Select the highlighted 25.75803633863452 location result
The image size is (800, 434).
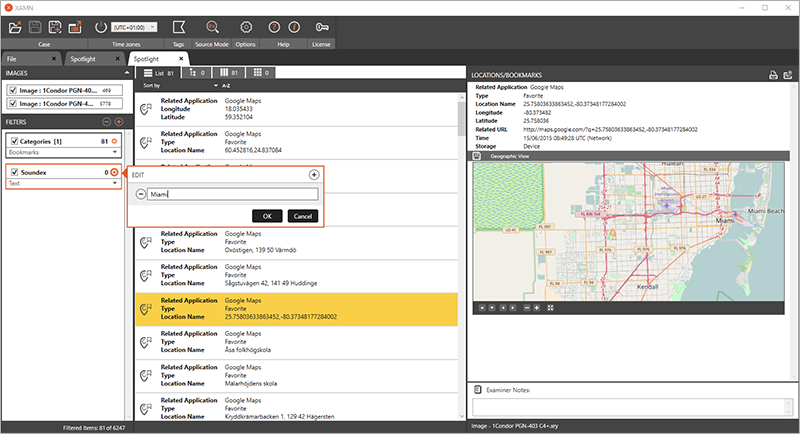296,309
